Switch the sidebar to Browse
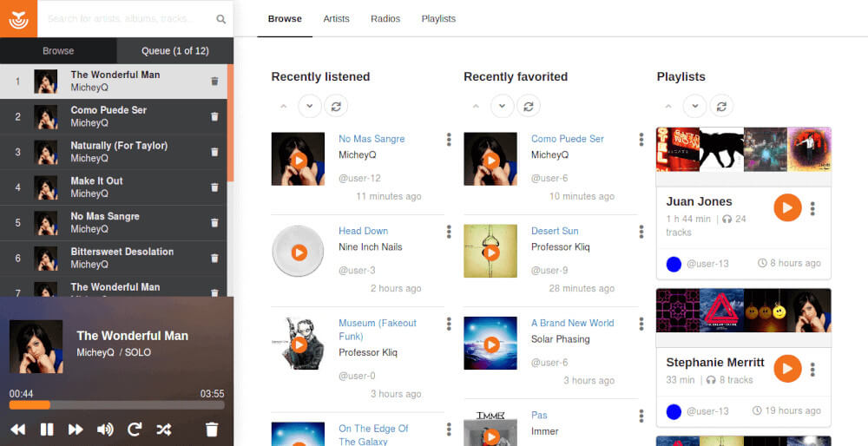The width and height of the screenshot is (868, 446). point(58,50)
